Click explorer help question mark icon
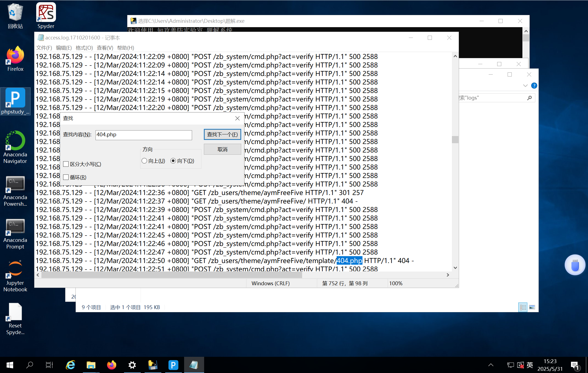The width and height of the screenshot is (588, 373). 534,86
